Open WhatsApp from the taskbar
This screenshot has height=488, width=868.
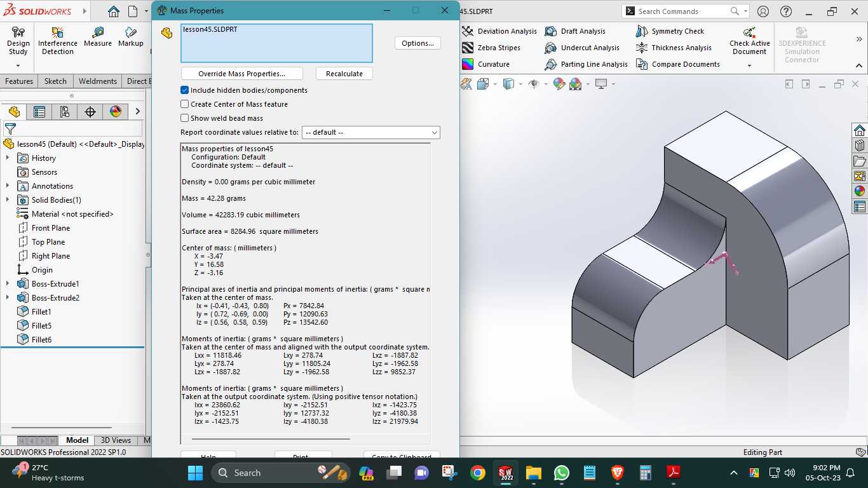point(562,473)
